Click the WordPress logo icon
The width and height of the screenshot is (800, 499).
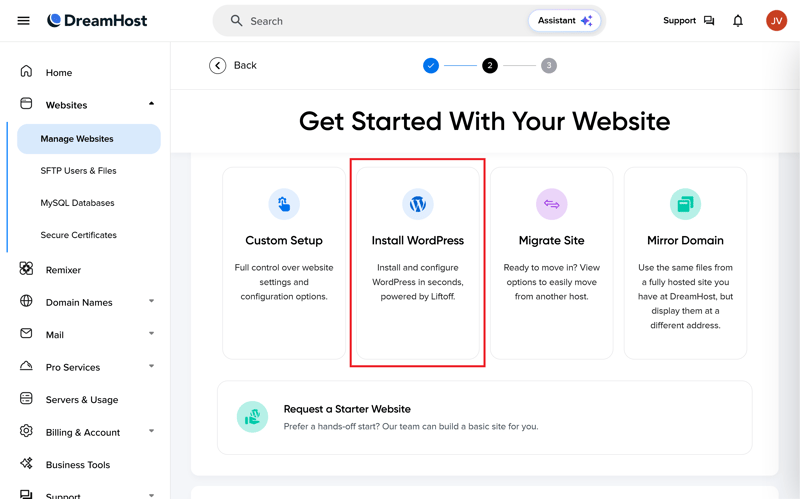tap(418, 204)
